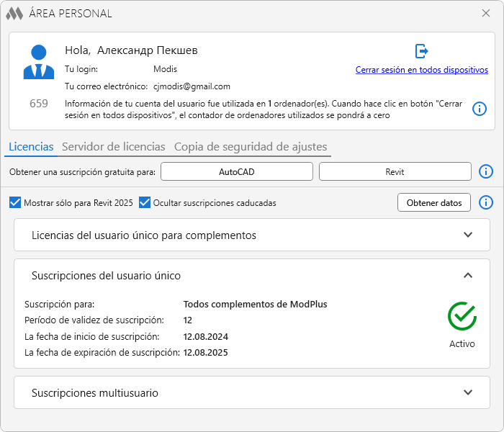This screenshot has width=504, height=432.
Task: Click the validity period value 12
Action: [188, 320]
